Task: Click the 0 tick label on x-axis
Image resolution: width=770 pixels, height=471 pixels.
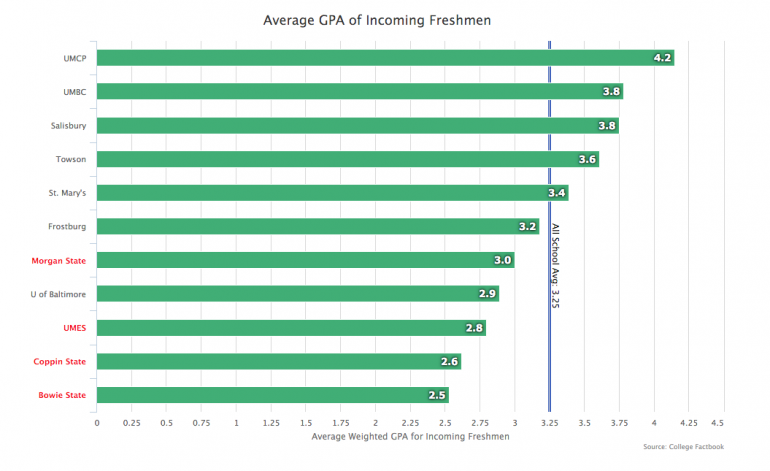Action: (97, 423)
